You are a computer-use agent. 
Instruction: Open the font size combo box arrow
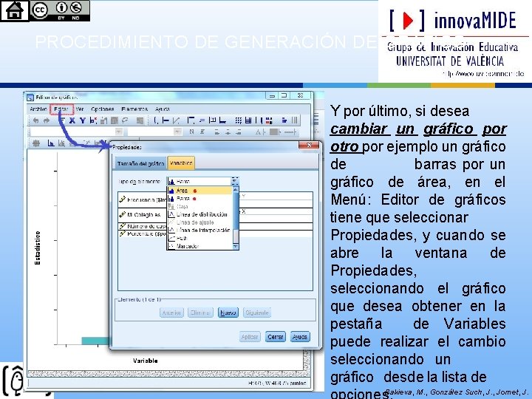(177, 132)
